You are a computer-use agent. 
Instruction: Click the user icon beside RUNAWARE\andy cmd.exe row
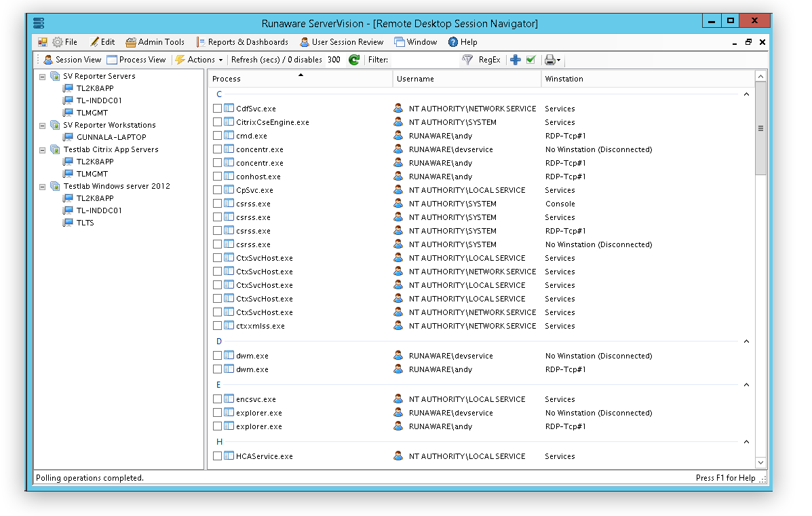pos(398,136)
